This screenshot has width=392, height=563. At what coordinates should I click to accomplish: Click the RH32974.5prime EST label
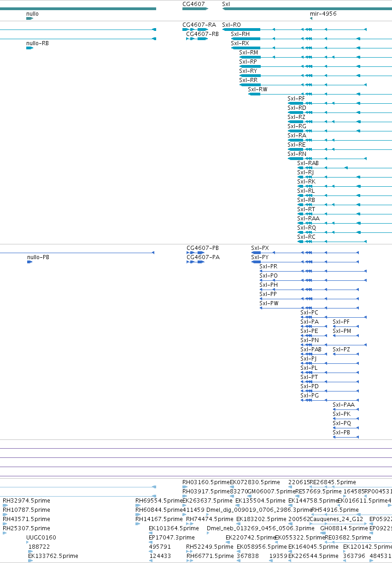26,501
